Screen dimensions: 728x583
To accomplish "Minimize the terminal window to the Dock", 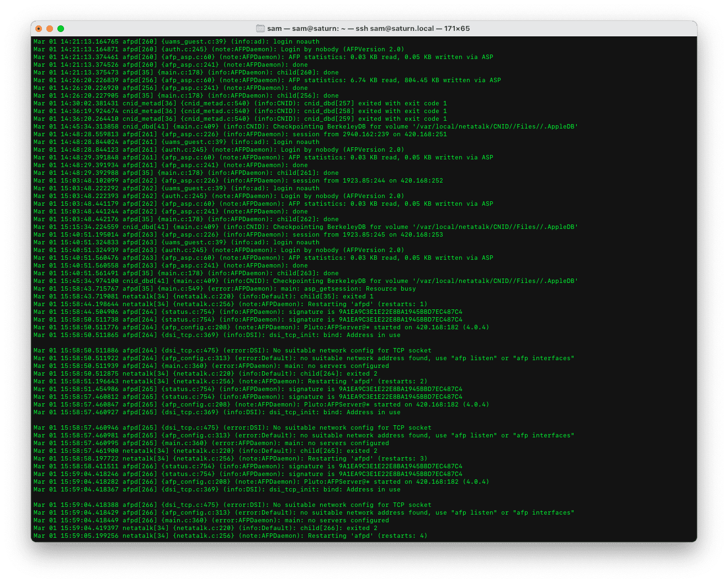I will [x=50, y=29].
